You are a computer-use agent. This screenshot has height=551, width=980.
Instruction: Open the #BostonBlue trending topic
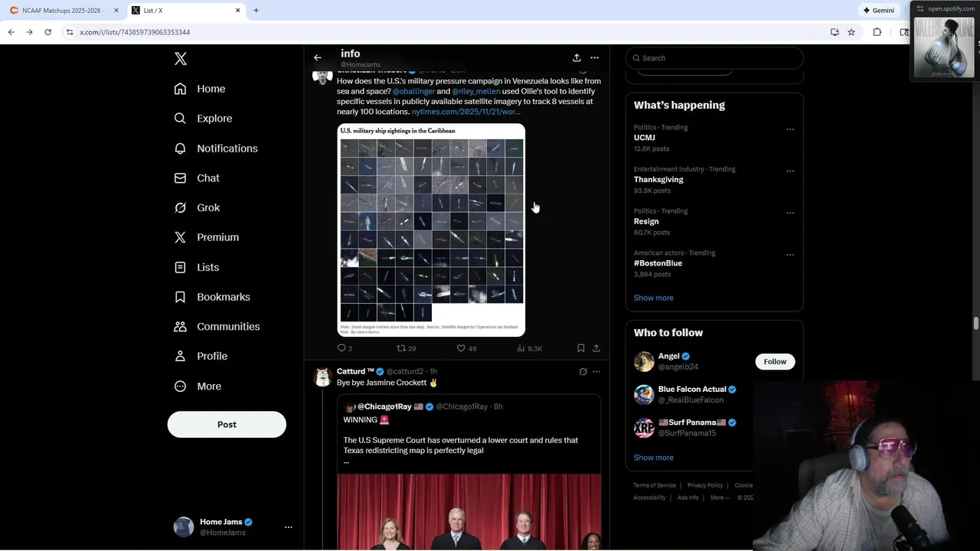point(658,263)
